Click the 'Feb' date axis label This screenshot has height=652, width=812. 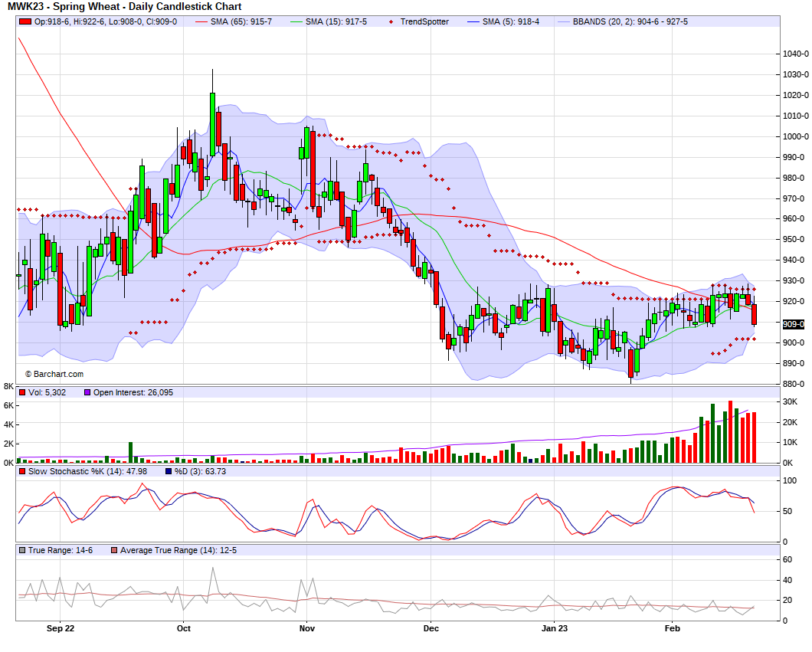click(672, 628)
